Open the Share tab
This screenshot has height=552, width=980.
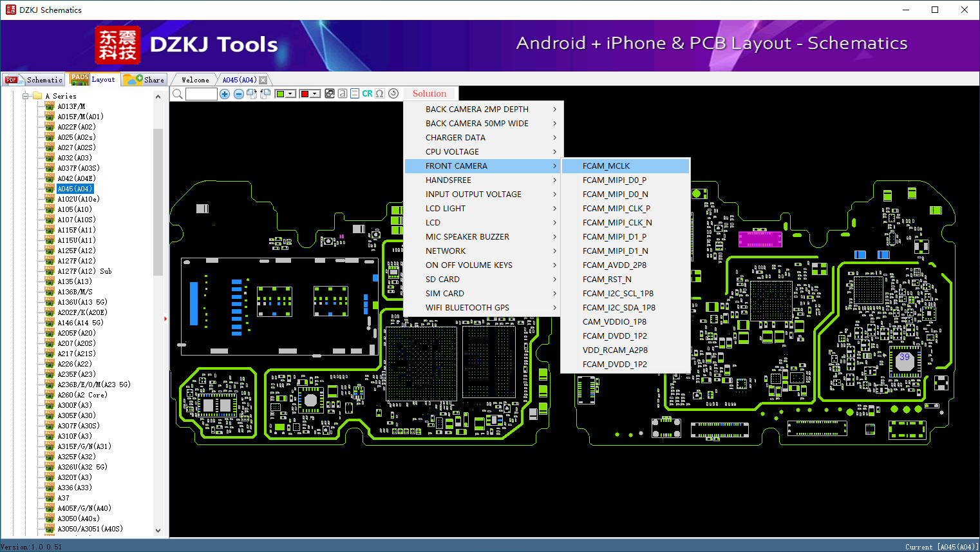(144, 80)
